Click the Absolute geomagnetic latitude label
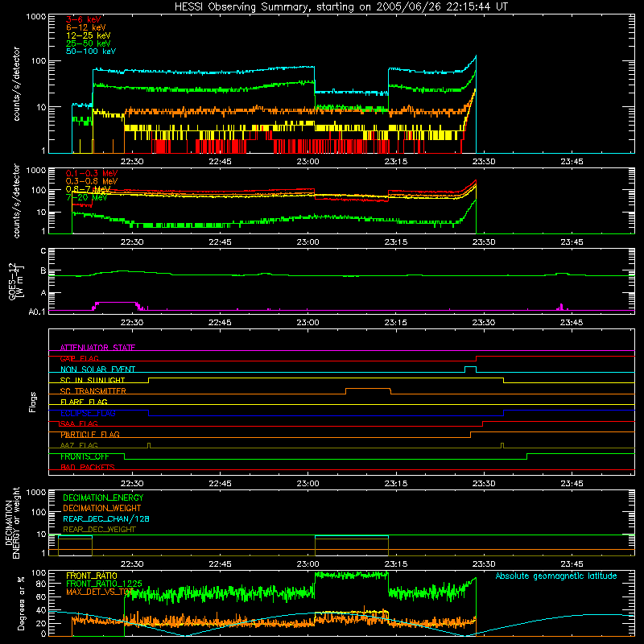 point(556,576)
